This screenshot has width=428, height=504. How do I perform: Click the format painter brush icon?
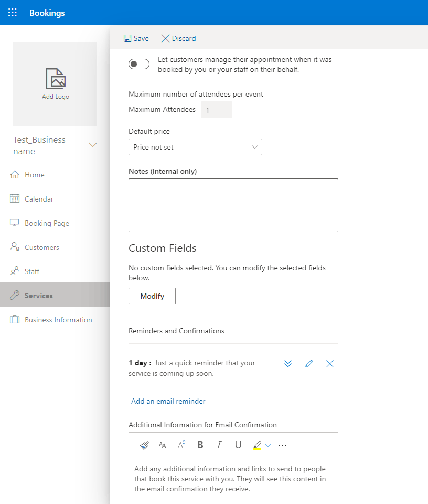point(144,445)
